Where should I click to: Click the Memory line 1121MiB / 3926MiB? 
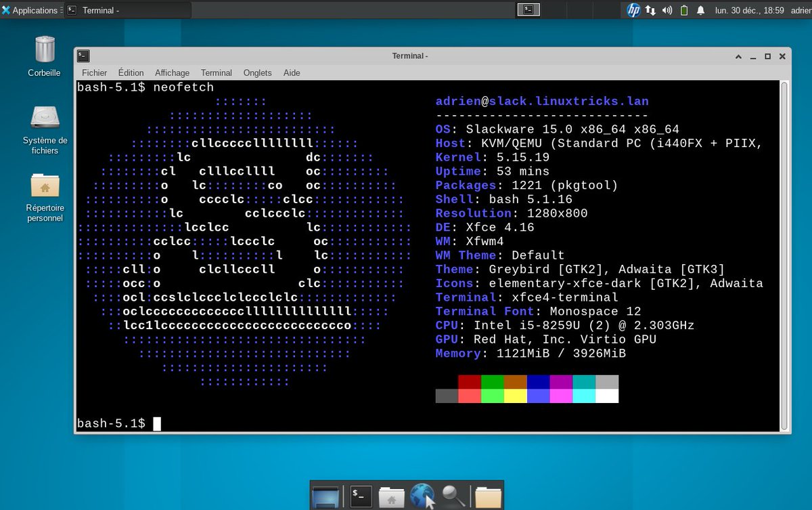tap(531, 354)
